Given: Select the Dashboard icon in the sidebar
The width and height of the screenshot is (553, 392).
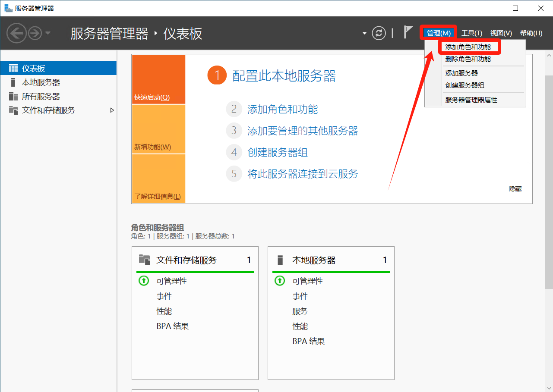Looking at the screenshot, I should tap(13, 68).
